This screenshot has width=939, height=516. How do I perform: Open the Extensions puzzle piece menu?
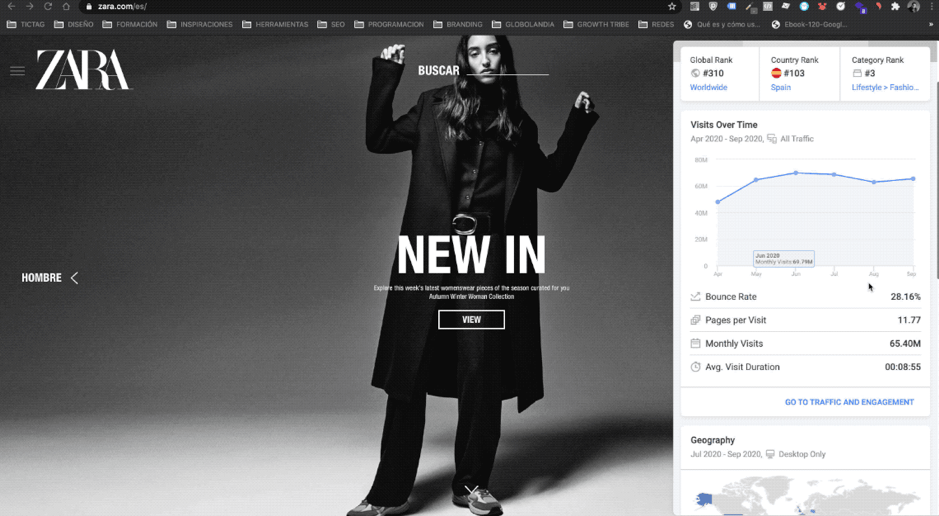click(x=895, y=7)
